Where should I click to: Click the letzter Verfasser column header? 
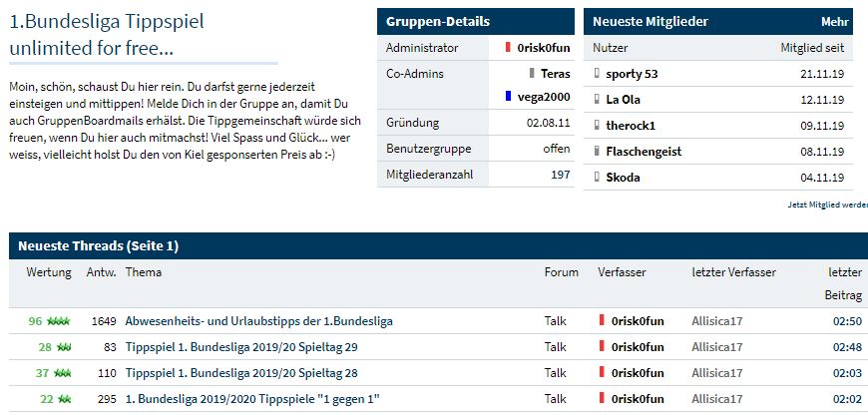tap(734, 272)
